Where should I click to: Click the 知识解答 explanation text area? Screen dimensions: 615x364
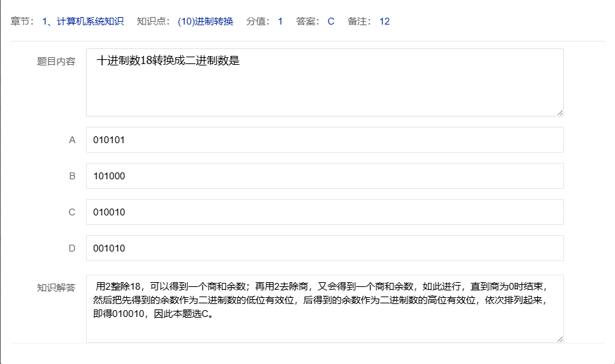click(324, 308)
